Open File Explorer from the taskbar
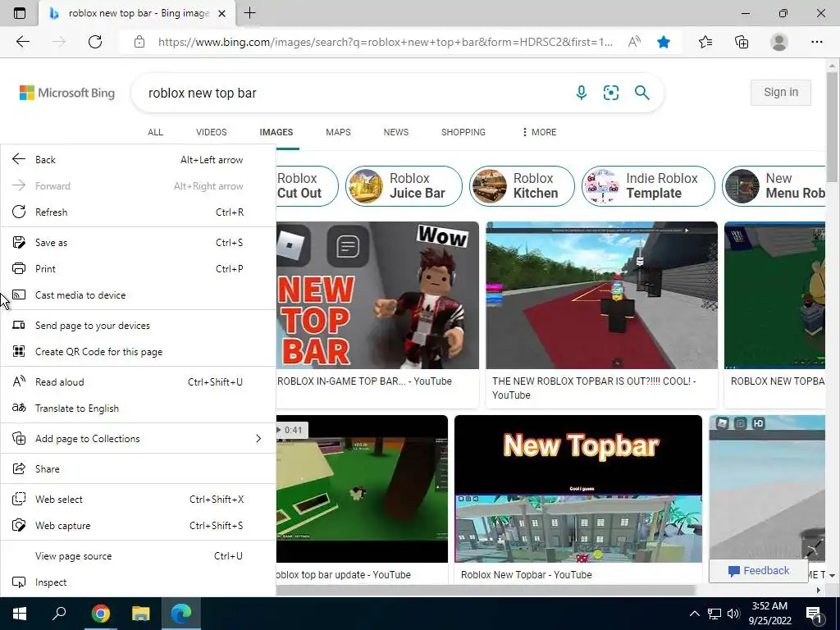This screenshot has width=840, height=630. (140, 614)
